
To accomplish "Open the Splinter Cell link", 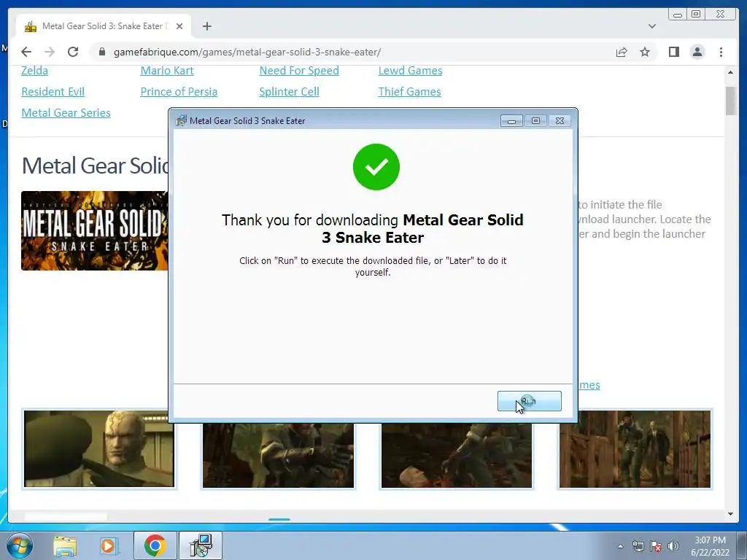I will click(x=289, y=91).
